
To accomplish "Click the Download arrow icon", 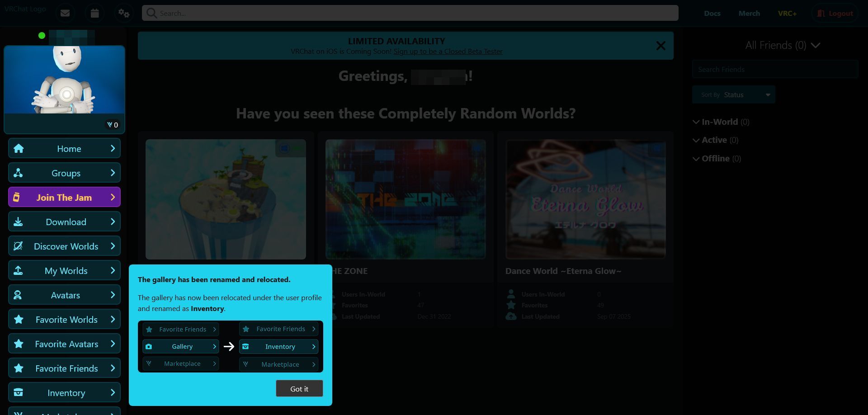I will coord(18,222).
